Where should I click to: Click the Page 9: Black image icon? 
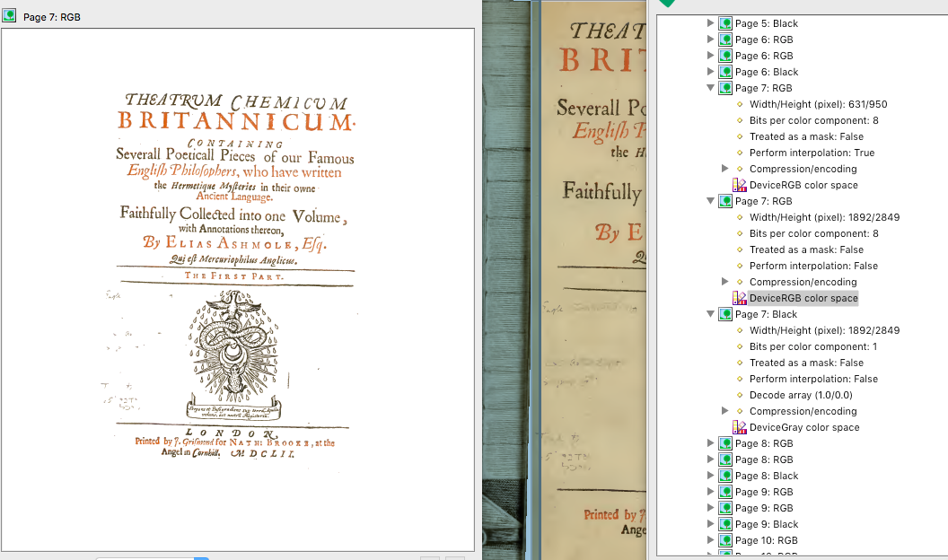click(724, 524)
